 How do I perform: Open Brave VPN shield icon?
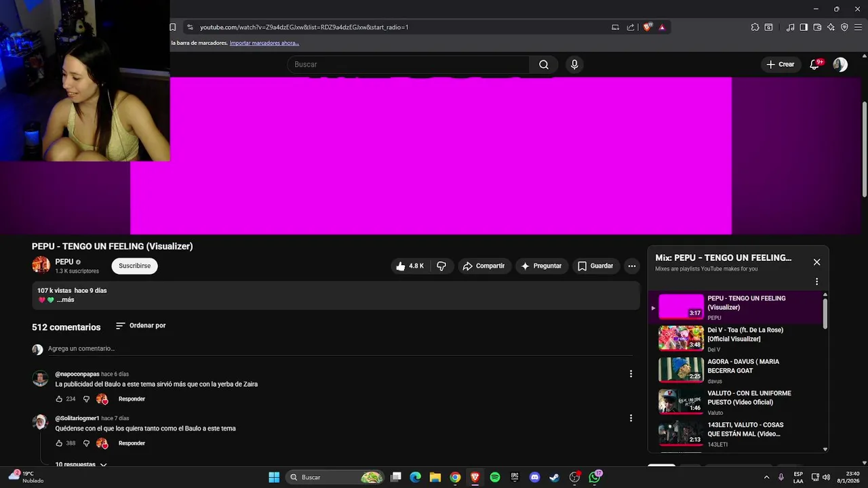pyautogui.click(x=844, y=27)
